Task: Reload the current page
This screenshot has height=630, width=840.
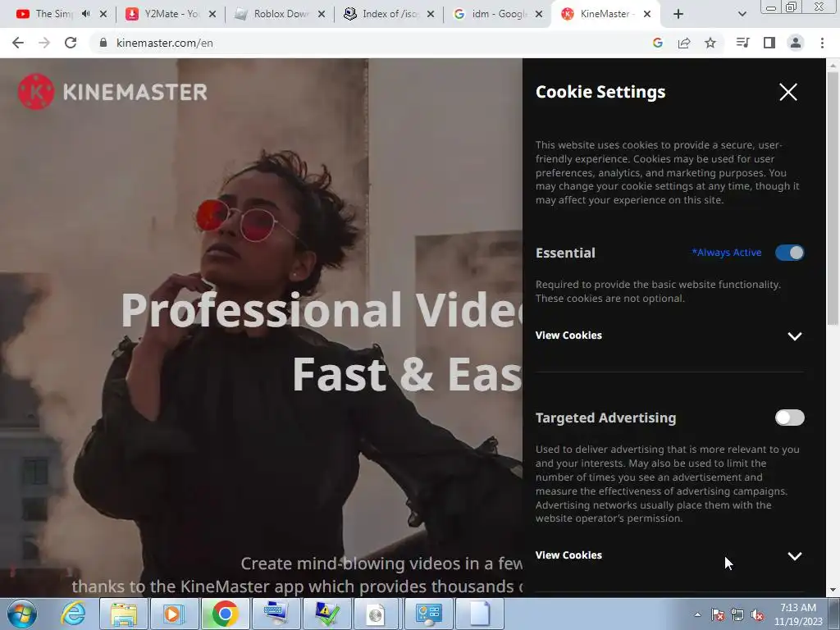Action: pyautogui.click(x=71, y=43)
